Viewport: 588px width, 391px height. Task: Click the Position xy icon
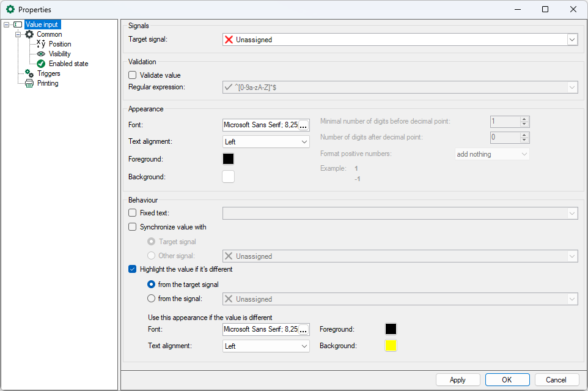[41, 44]
